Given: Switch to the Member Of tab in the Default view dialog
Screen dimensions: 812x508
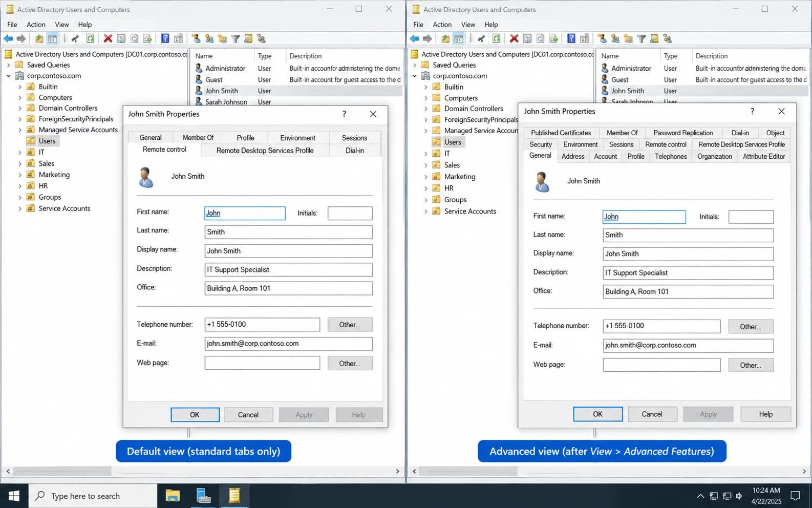Looking at the screenshot, I should pos(198,138).
